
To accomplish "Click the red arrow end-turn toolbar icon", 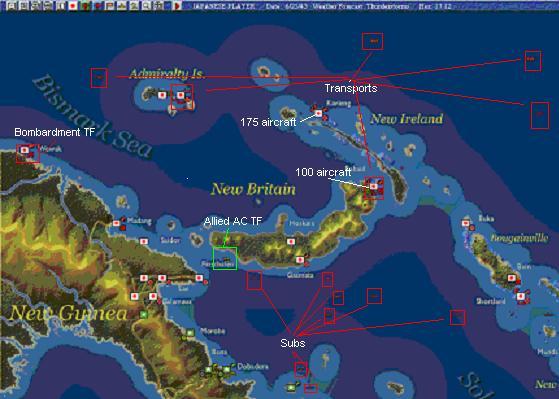I will [177, 6].
